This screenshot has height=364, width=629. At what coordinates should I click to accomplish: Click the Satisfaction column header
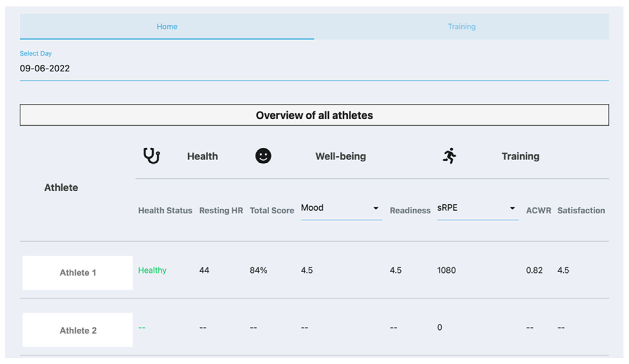click(581, 211)
